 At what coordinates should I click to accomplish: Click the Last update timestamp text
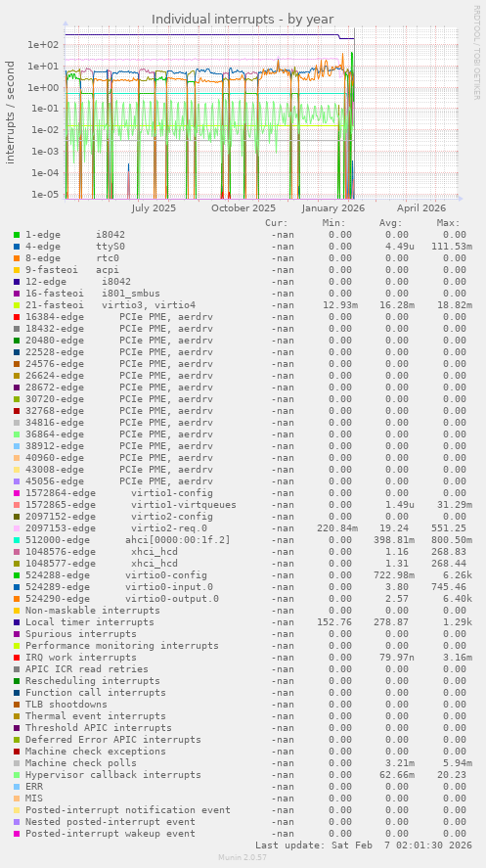coord(364,845)
